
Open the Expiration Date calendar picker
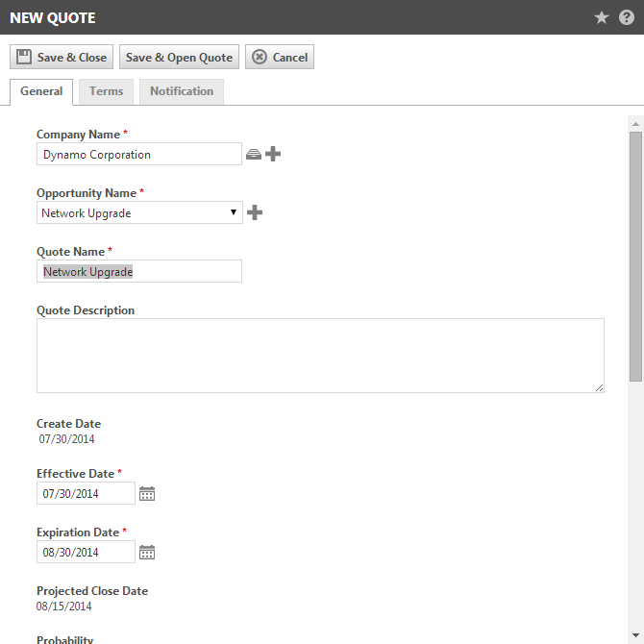pos(147,552)
